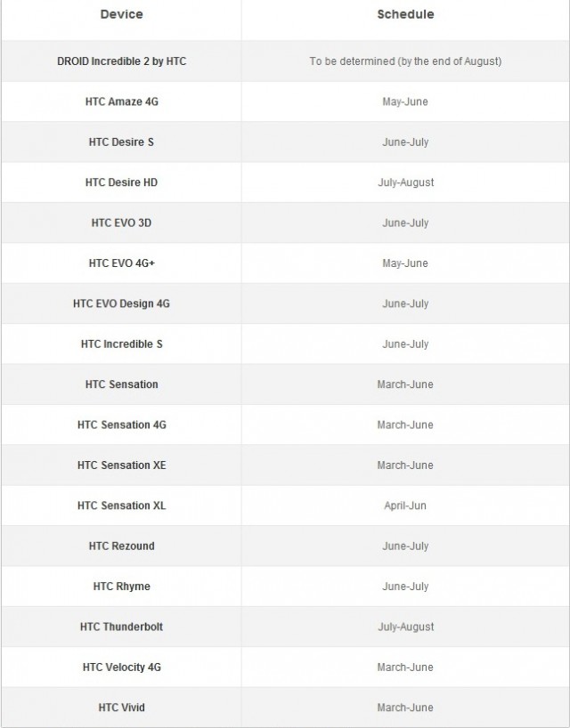Viewport: 570px width, 728px height.
Task: Click HTC Desire HD device name
Action: tap(121, 182)
